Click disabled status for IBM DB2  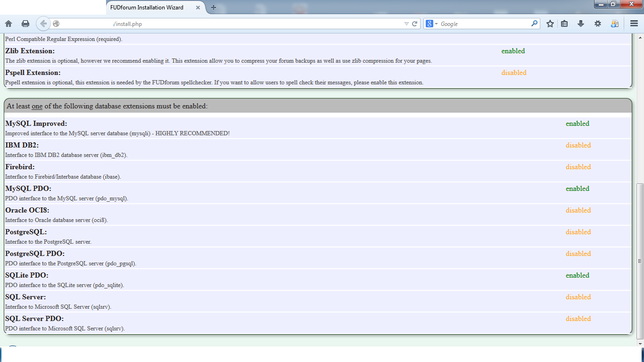pos(578,145)
